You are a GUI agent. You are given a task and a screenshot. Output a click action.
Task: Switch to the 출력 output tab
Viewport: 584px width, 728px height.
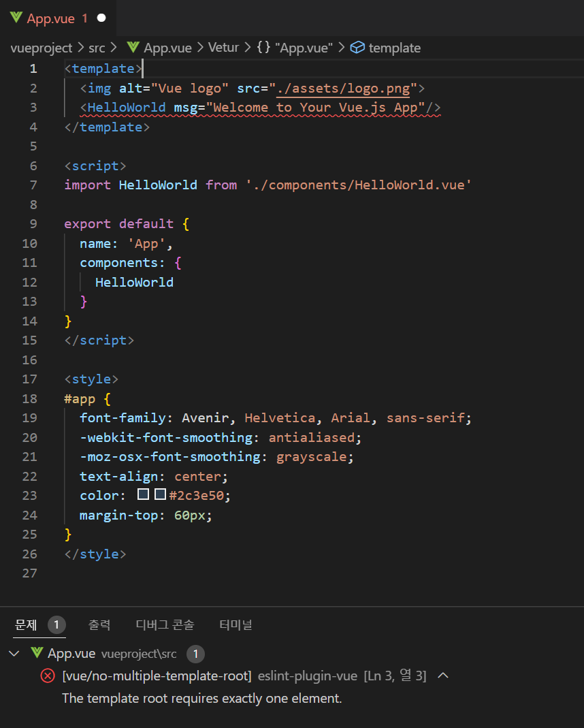99,625
